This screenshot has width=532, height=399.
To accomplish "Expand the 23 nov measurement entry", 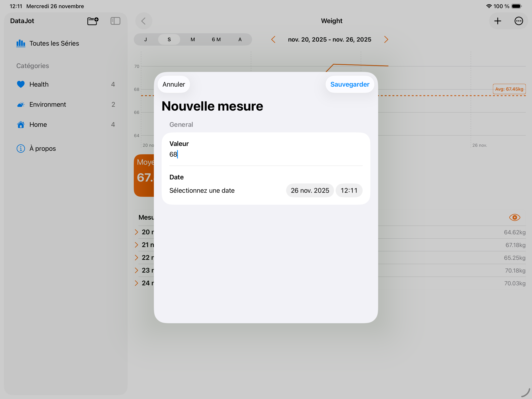I will [x=136, y=270].
